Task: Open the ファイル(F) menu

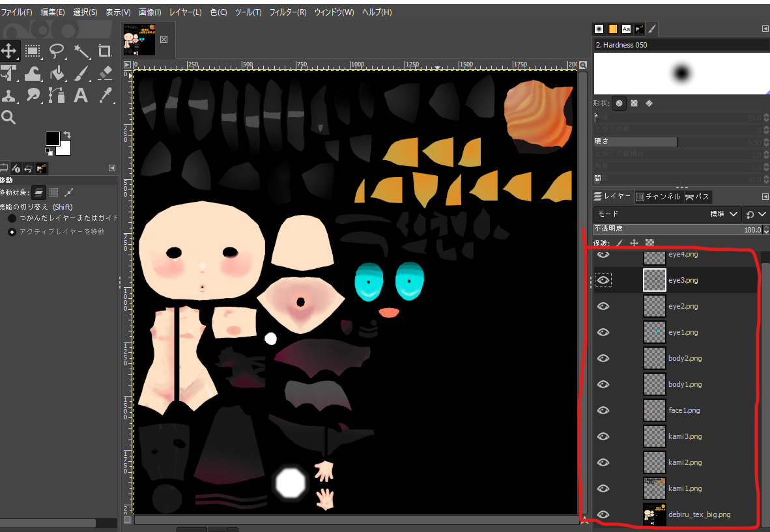Action: pos(17,12)
